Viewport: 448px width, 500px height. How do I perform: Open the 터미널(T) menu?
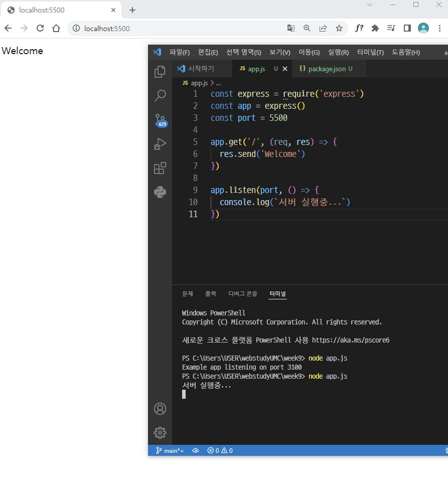point(370,52)
